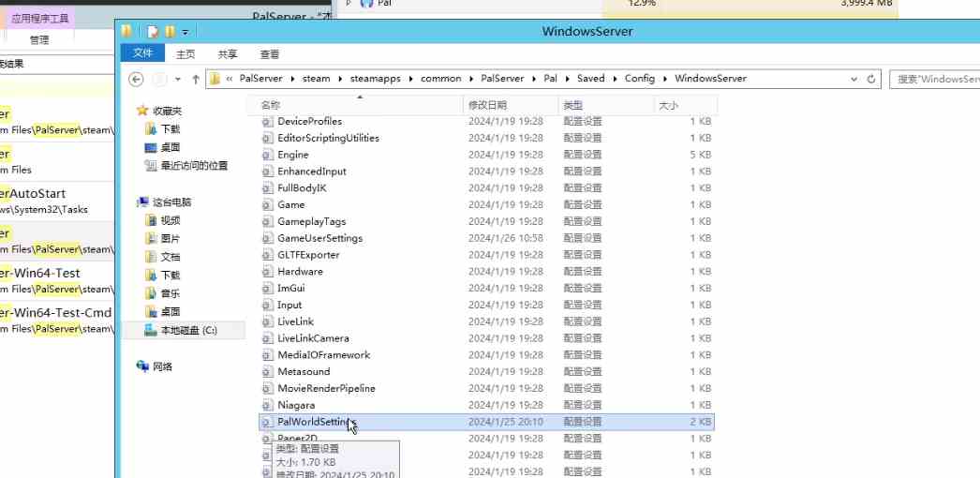Select 网络 network icon in navigation pane
The width and height of the screenshot is (980, 478).
[x=142, y=366]
